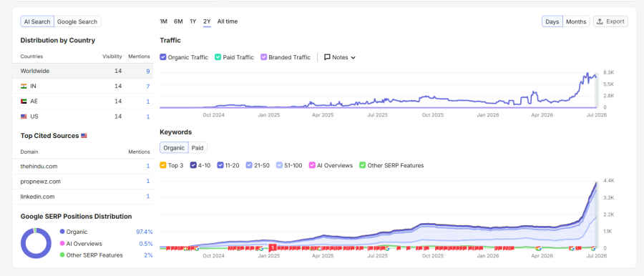Uncheck the Organic Traffic checkbox
644x276 pixels.
click(163, 57)
